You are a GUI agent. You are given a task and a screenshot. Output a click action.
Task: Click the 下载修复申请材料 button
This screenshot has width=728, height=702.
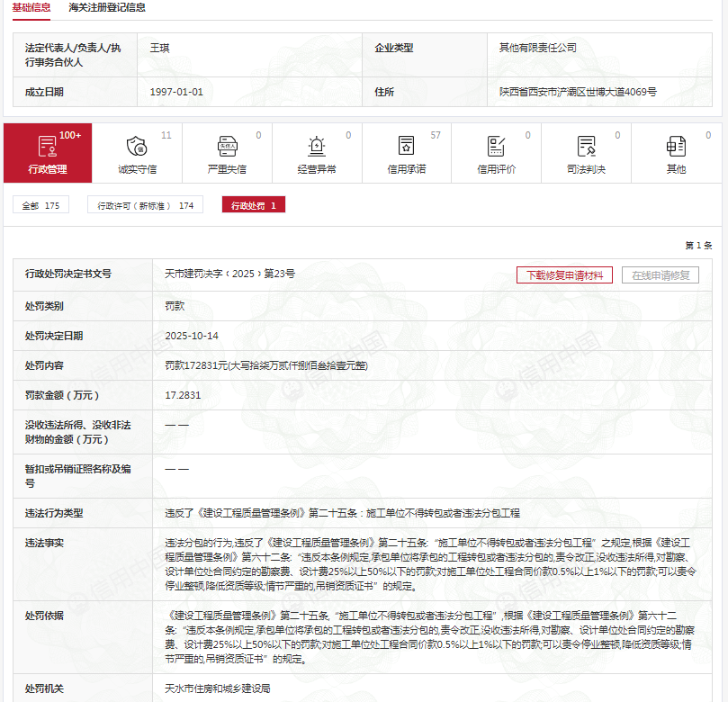564,274
